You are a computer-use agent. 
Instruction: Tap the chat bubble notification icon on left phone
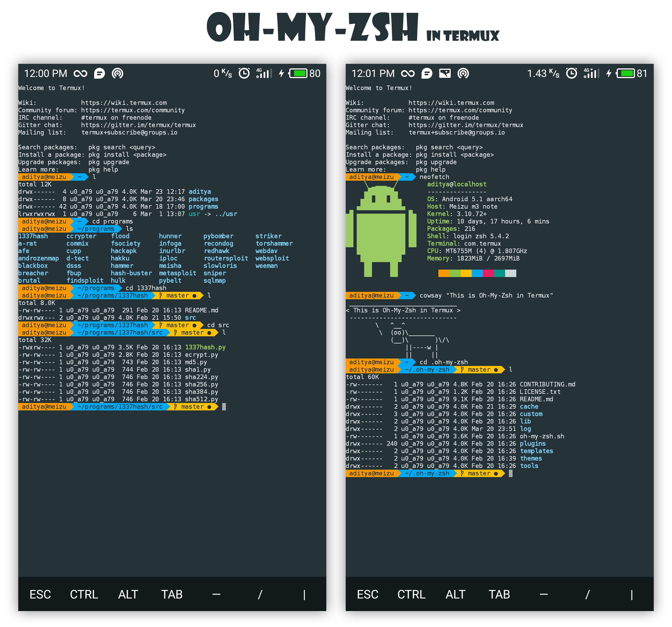(99, 73)
